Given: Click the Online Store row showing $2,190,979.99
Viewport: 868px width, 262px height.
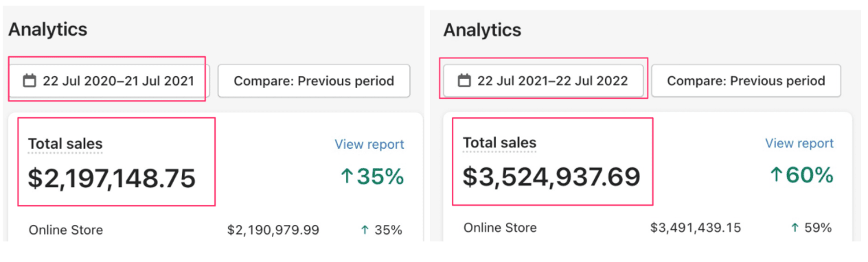Looking at the screenshot, I should click(215, 230).
